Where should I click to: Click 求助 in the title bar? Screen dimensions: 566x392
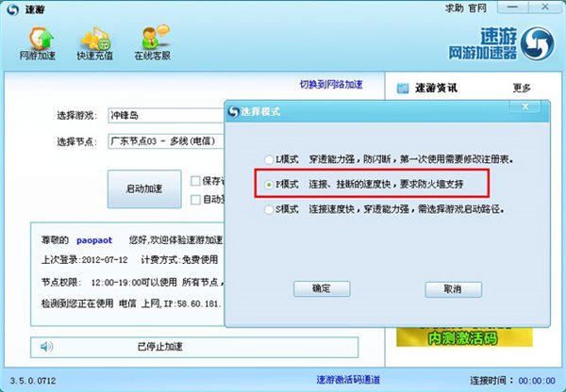[454, 8]
